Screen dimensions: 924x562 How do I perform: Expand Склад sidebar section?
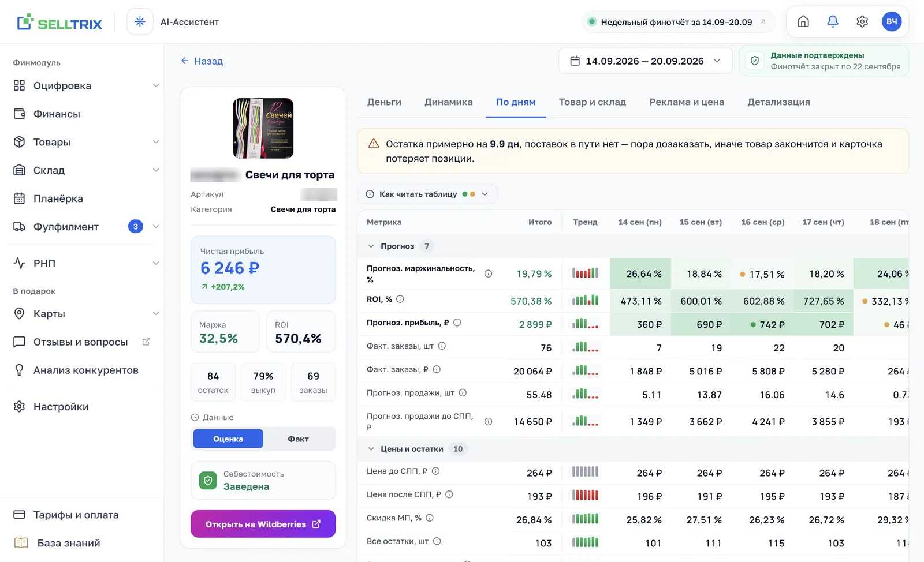(x=156, y=170)
